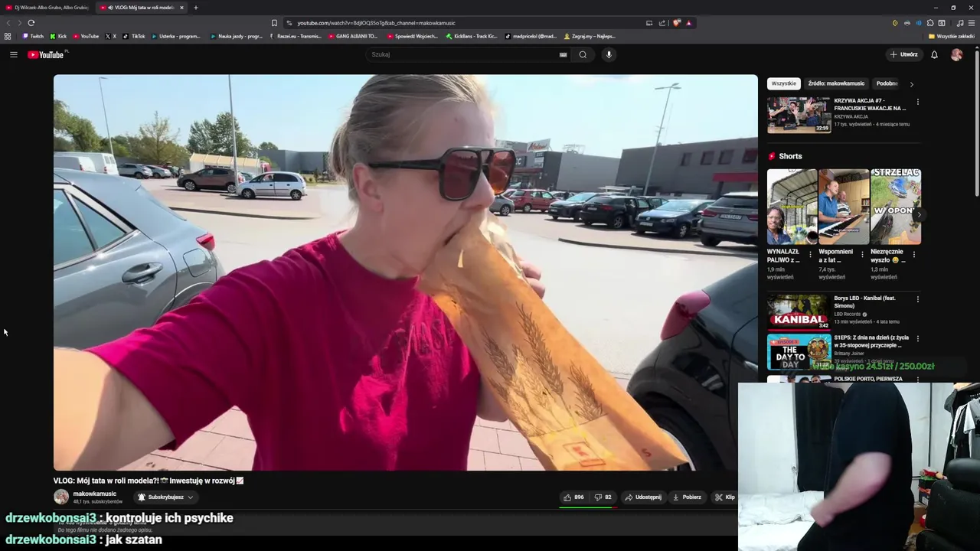The image size is (980, 551).
Task: Click the Brave Rewards triangle icon
Action: (688, 23)
